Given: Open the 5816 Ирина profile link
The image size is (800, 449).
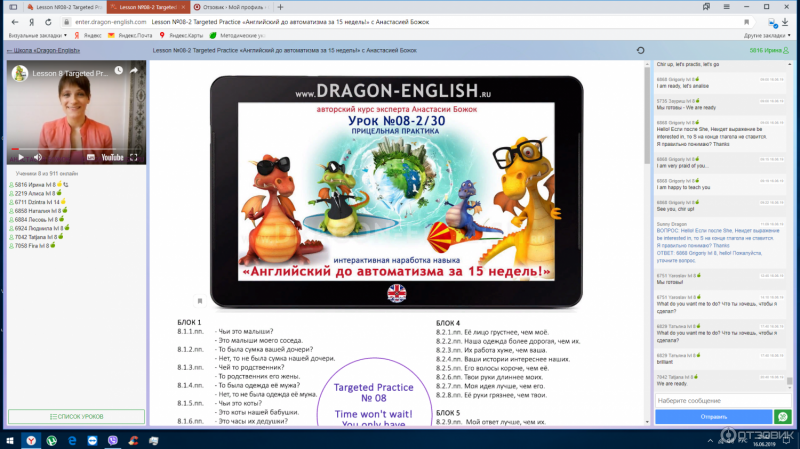Looking at the screenshot, I should pos(769,51).
